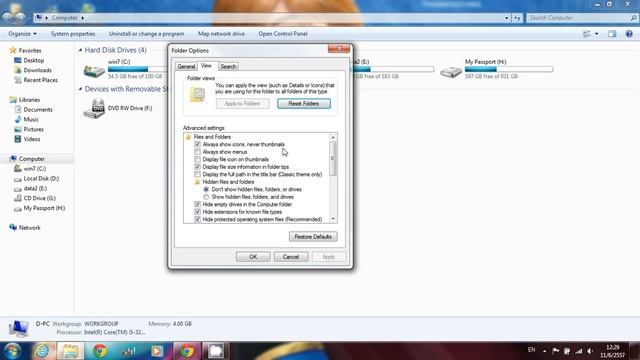Image resolution: width=640 pixels, height=360 pixels.
Task: Open Downloads in the Favorites sidebar
Action: point(37,70)
